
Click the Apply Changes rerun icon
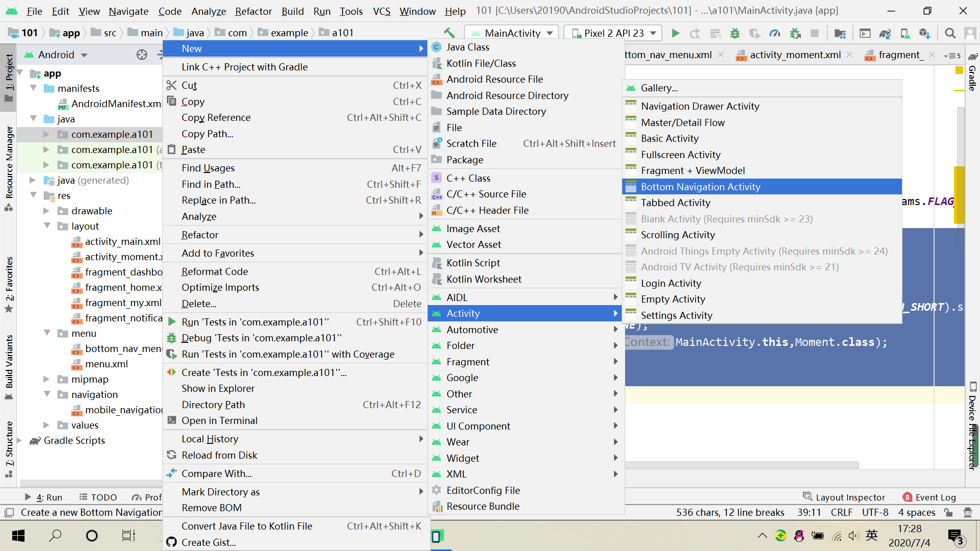tap(695, 33)
